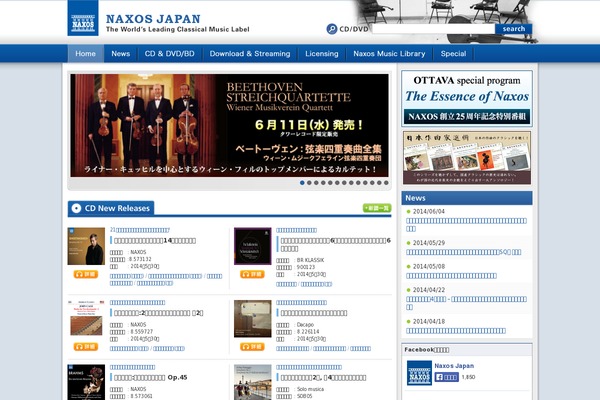This screenshot has height=400, width=600.
Task: Open news link dated 2014/05/08
Action: tap(451, 276)
